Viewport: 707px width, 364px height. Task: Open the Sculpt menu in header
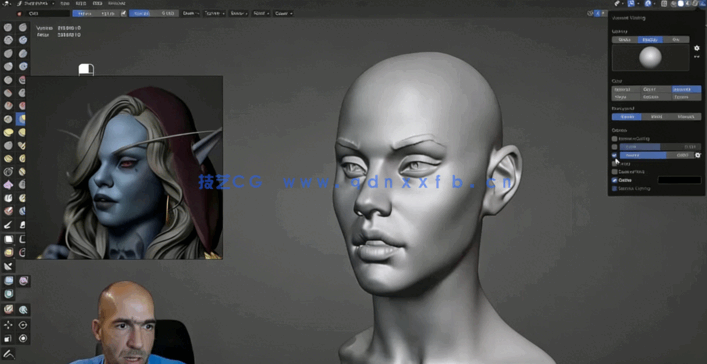(x=80, y=4)
